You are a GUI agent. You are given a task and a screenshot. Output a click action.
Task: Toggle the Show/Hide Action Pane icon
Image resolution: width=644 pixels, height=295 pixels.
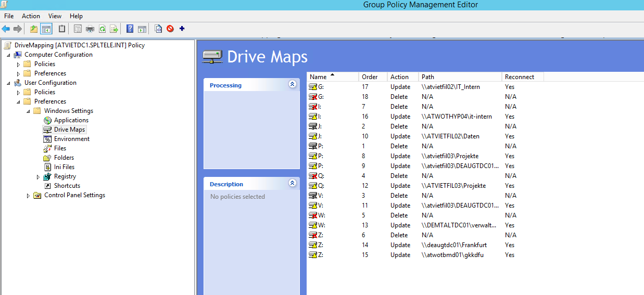(142, 29)
